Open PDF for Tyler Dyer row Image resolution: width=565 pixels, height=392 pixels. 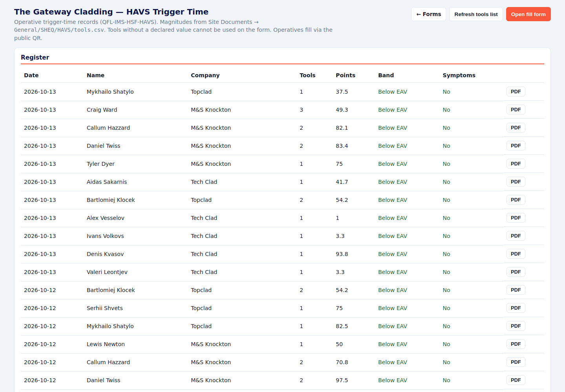coord(516,164)
